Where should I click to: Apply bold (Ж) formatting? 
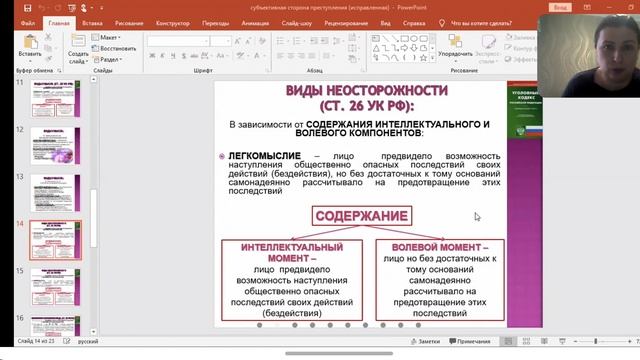pyautogui.click(x=152, y=56)
